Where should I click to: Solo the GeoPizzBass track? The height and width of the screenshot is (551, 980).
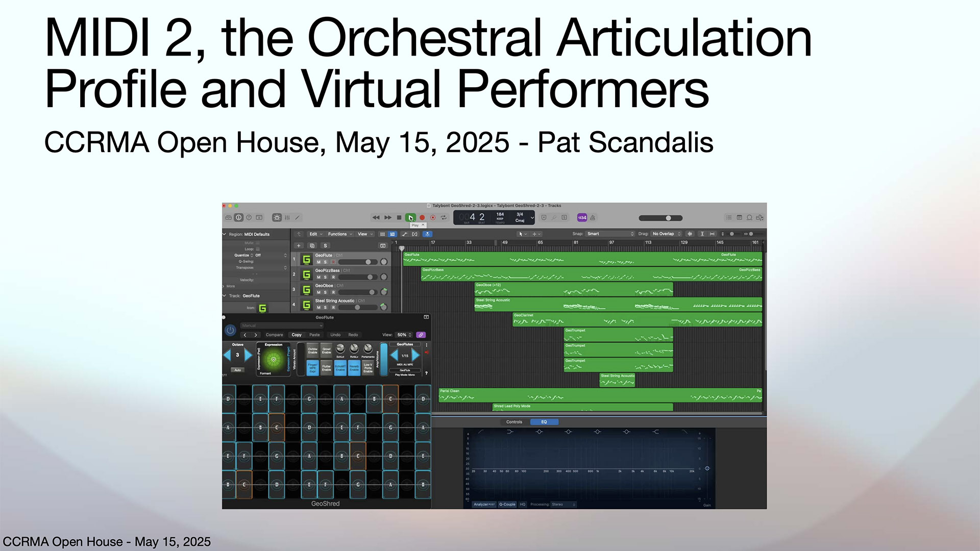(325, 278)
